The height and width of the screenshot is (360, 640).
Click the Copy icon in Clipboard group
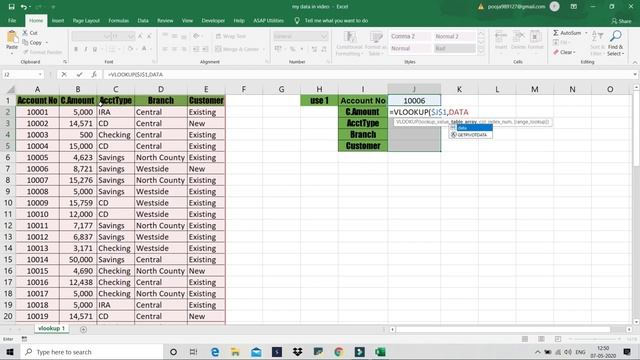point(25,42)
